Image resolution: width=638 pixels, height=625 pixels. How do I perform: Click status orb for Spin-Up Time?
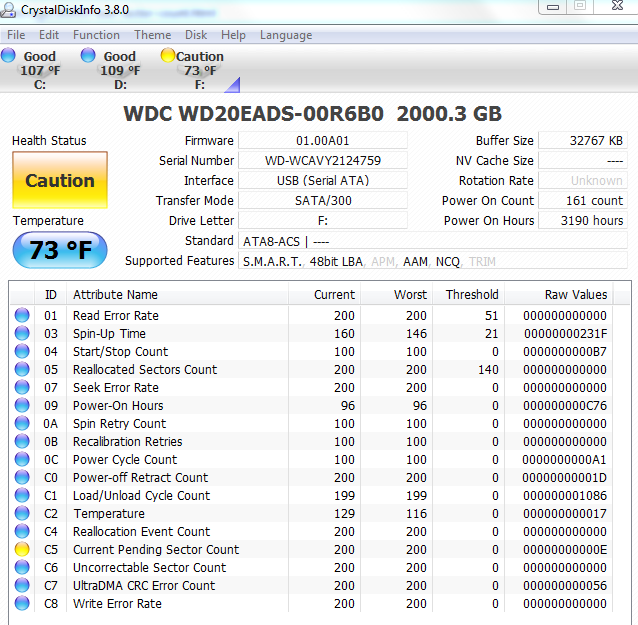22,333
